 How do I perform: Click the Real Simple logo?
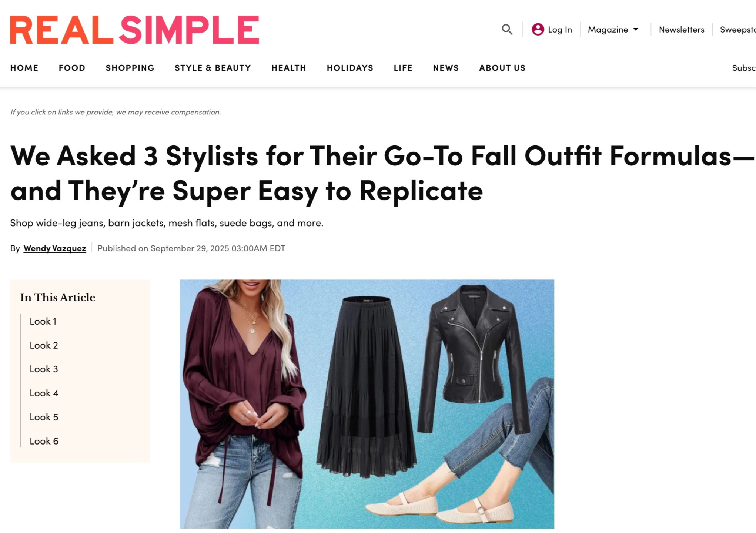(x=135, y=30)
